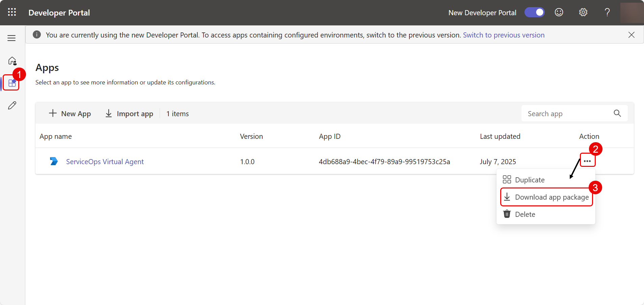
Task: Open the Apps section in sidebar
Action: tap(12, 83)
